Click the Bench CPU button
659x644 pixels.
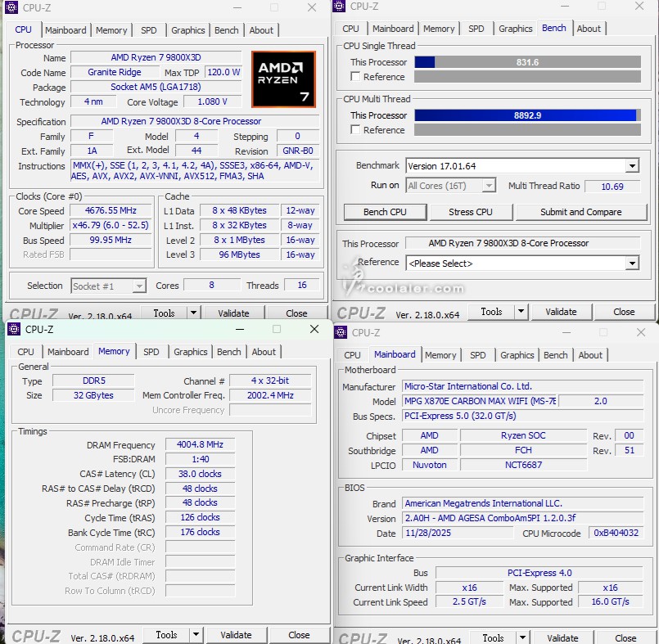click(385, 212)
